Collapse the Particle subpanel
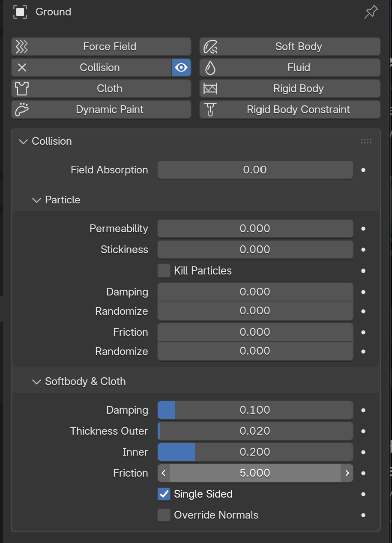The image size is (392, 543). point(36,200)
